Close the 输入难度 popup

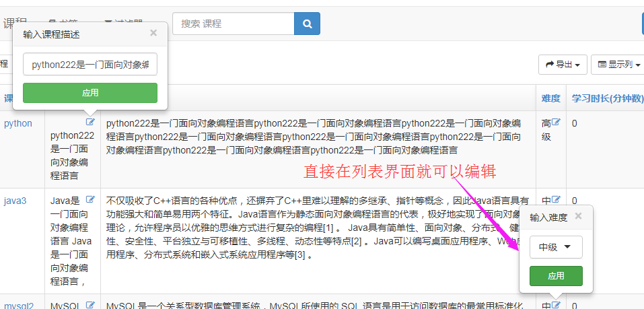578,216
